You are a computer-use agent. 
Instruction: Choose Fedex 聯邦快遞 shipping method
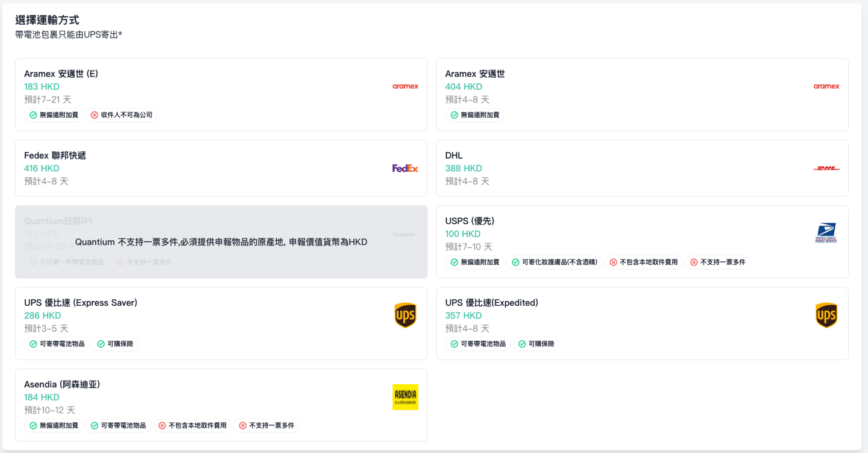(x=55, y=156)
